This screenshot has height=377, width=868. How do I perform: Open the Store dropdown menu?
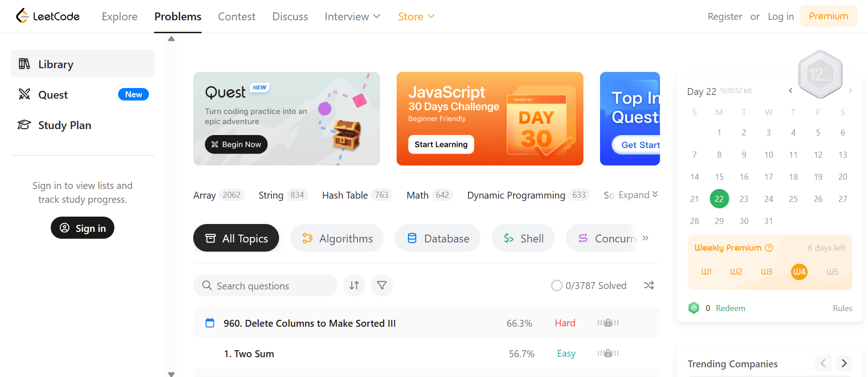(416, 17)
